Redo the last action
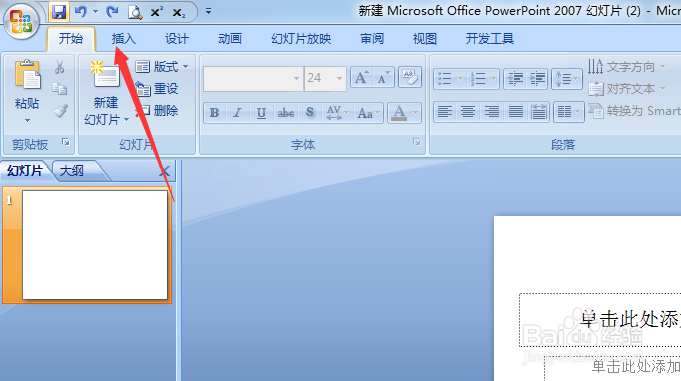This screenshot has width=681, height=381. pyautogui.click(x=112, y=12)
